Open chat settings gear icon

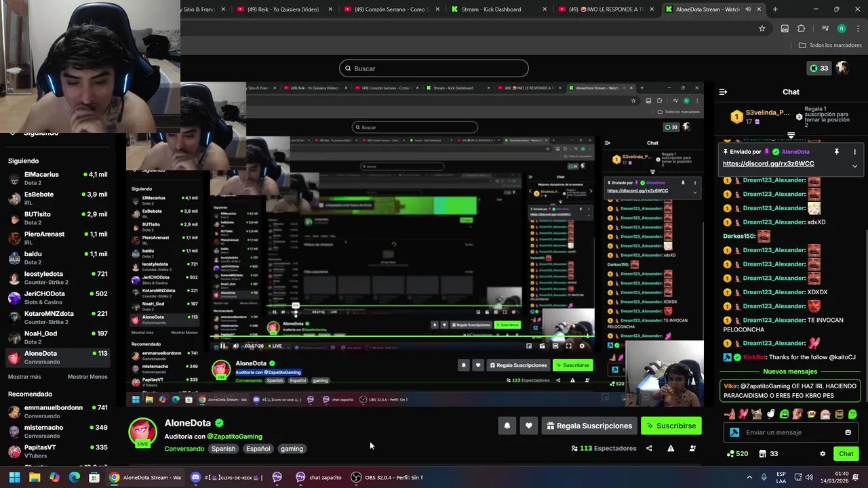tap(823, 453)
